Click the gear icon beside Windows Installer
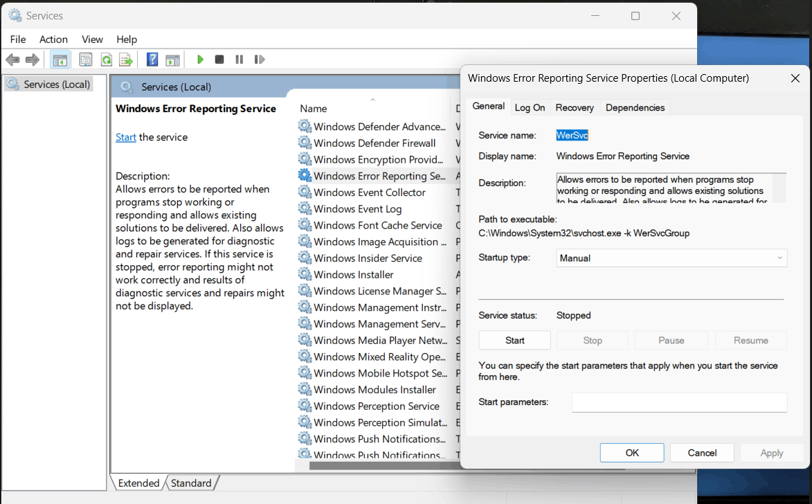The width and height of the screenshot is (812, 504). coord(305,274)
